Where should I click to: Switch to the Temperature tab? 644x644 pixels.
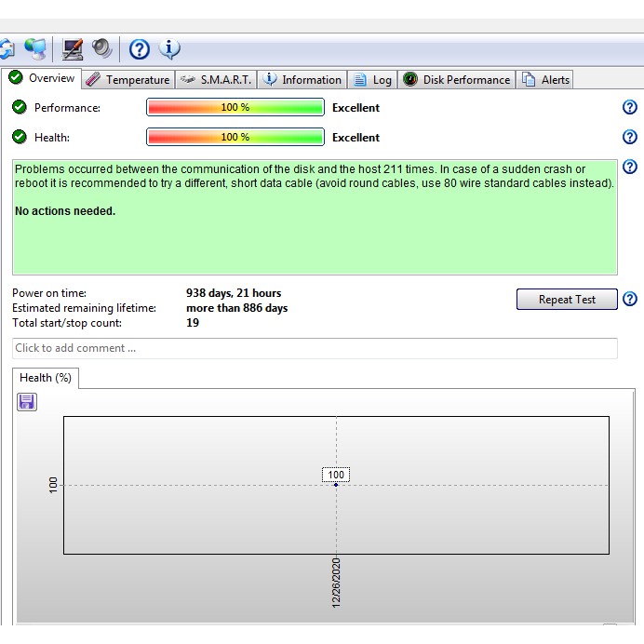click(128, 80)
